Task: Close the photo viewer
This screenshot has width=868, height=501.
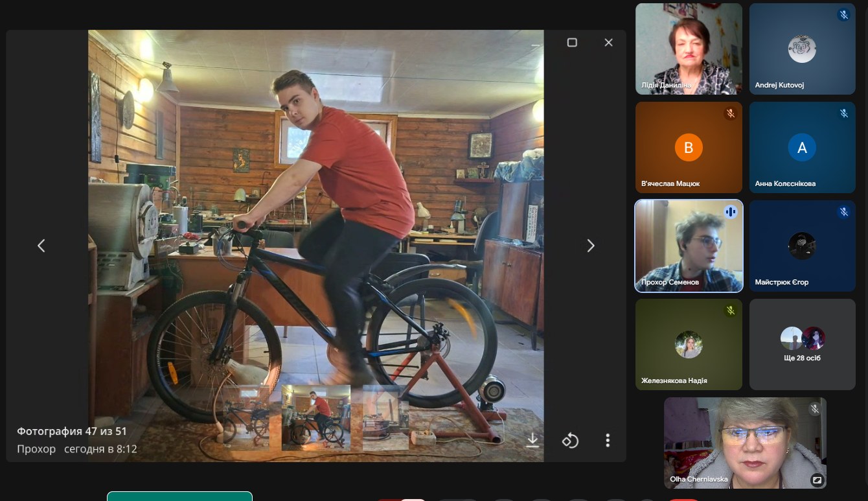Action: tap(608, 42)
